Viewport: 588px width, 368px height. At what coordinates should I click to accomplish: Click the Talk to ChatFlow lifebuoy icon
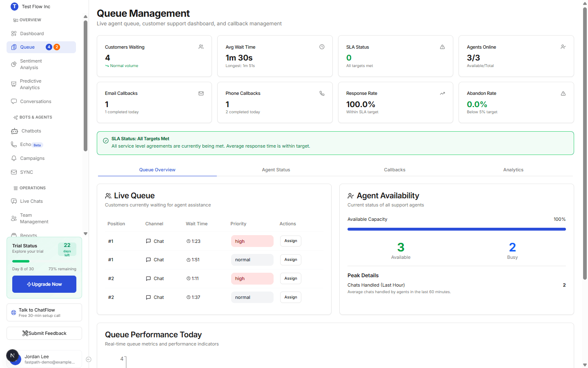point(13,312)
